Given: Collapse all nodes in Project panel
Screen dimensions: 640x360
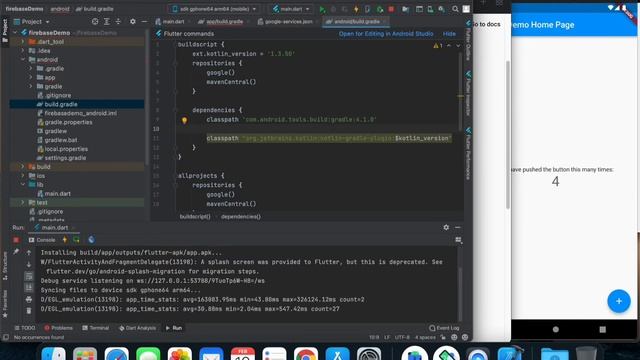Looking at the screenshot, I should (x=118, y=21).
